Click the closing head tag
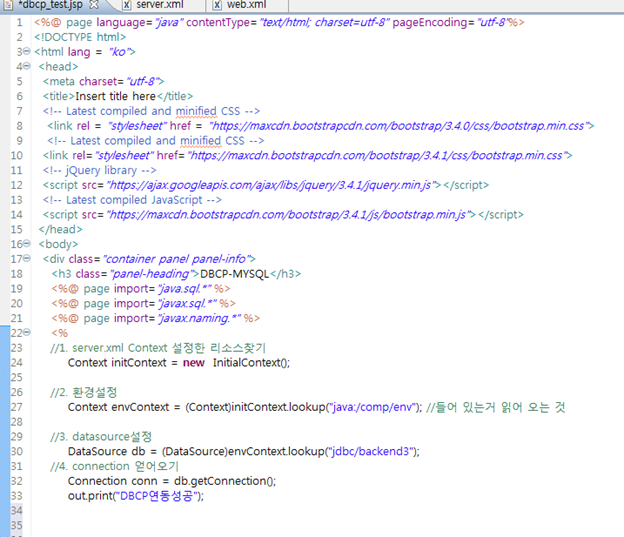The image size is (624, 537). [60, 230]
